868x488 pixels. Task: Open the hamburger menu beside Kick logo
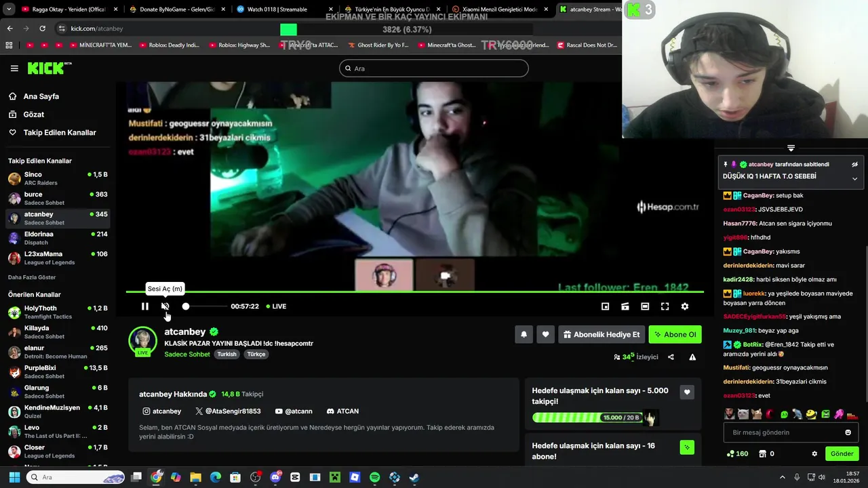tap(14, 68)
